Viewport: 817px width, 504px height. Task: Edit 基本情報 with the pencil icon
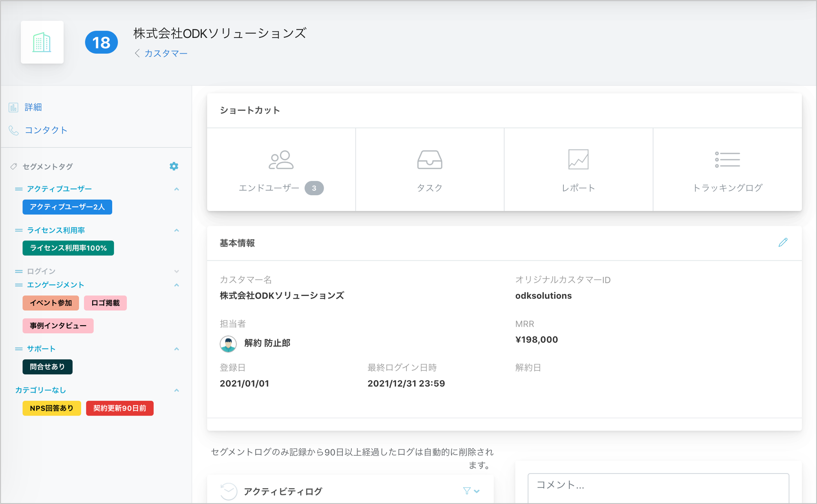(783, 243)
